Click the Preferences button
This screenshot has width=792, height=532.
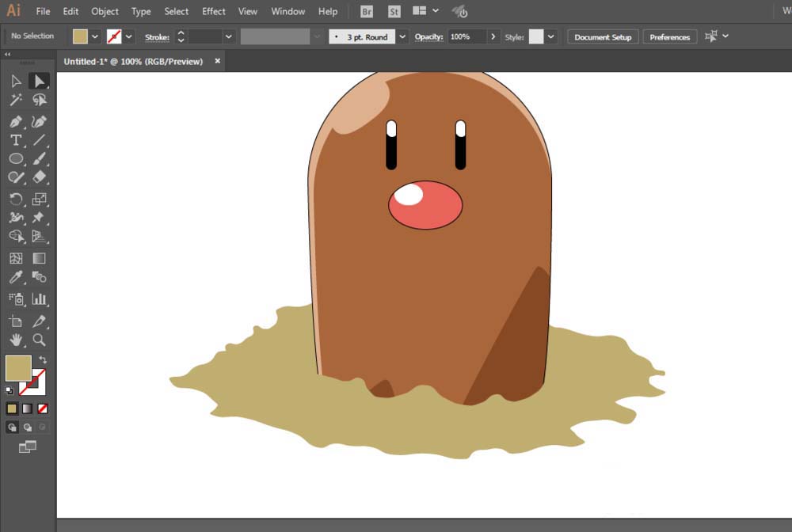(670, 37)
